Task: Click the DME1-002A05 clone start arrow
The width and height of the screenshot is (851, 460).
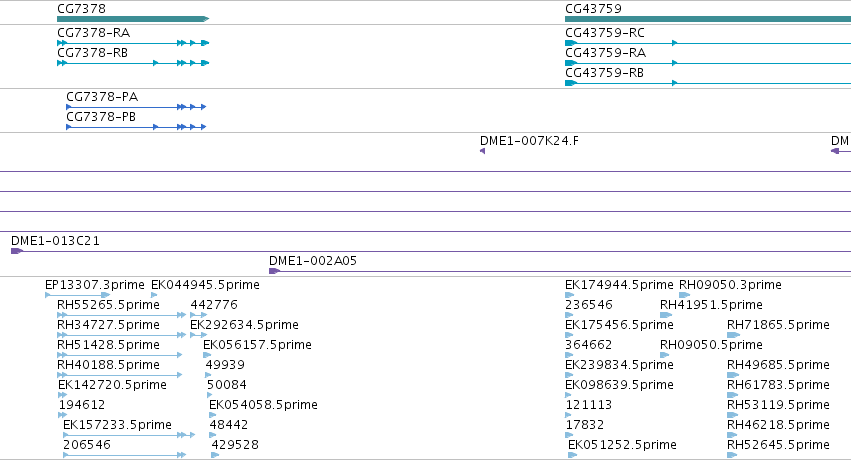Action: tap(275, 271)
